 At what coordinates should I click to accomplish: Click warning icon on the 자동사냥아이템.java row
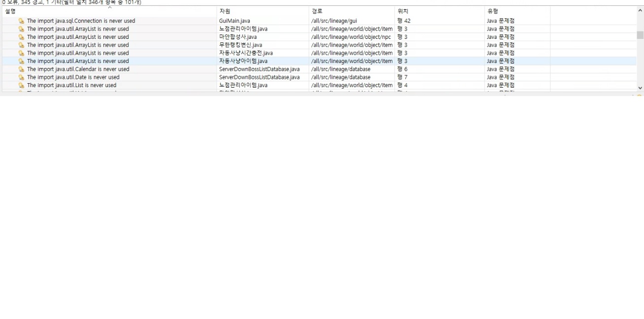pyautogui.click(x=21, y=61)
